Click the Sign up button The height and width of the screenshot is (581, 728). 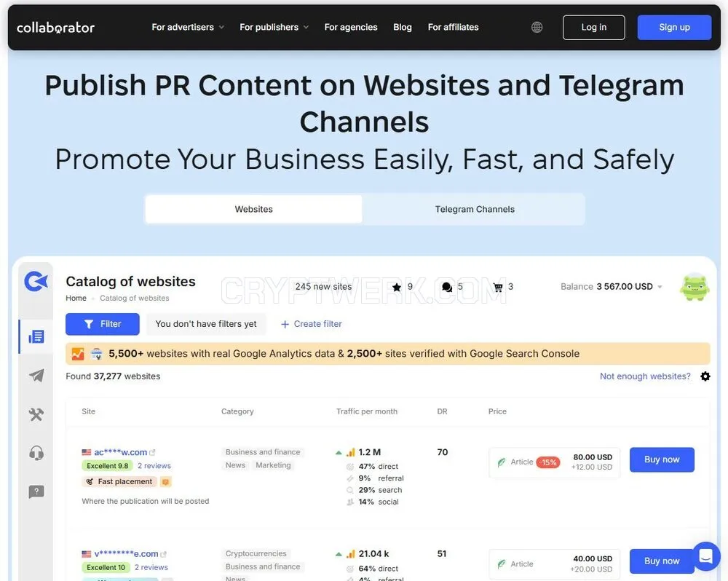[x=674, y=28]
